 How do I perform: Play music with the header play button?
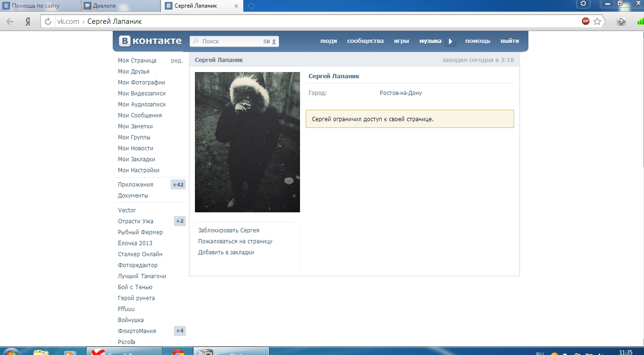tap(450, 42)
